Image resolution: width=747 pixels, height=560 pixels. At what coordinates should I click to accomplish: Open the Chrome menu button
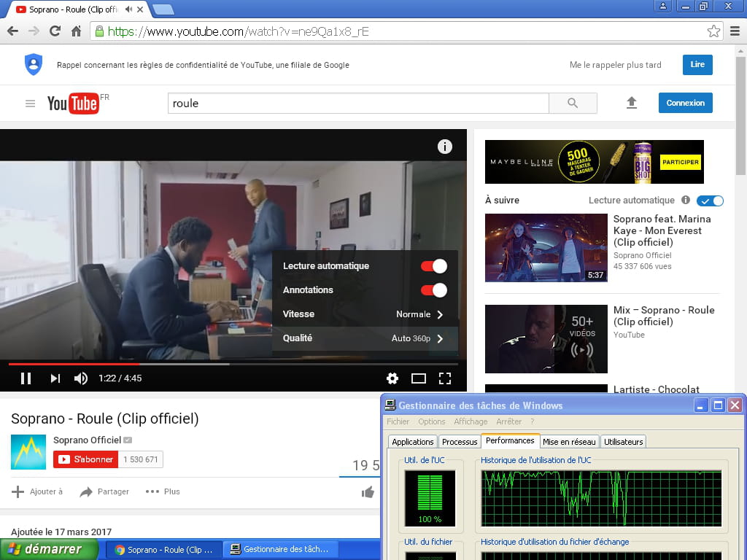(x=735, y=31)
